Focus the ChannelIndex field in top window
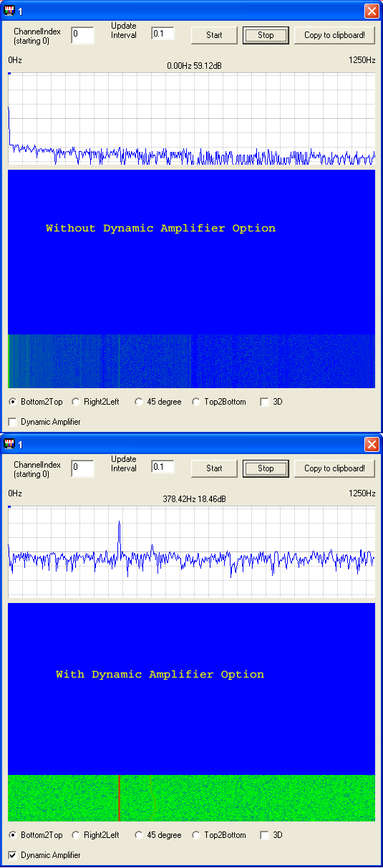The height and width of the screenshot is (868, 383). click(x=82, y=35)
